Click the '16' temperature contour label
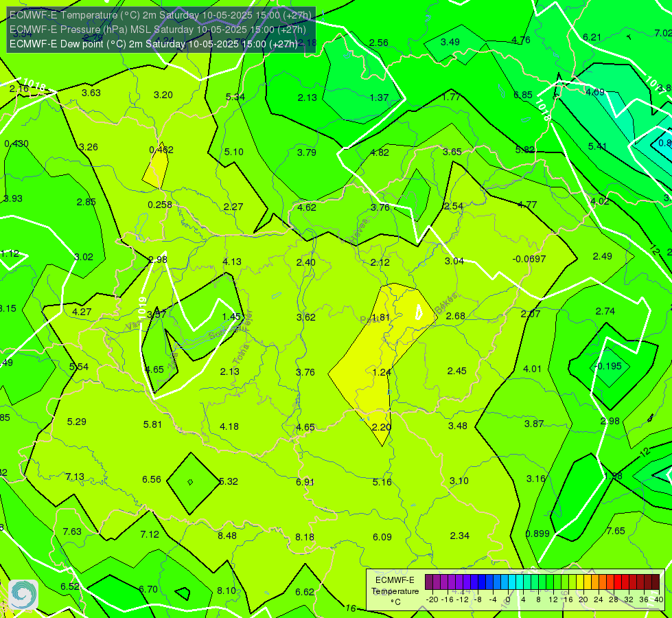This screenshot has width=672, height=618. click(x=351, y=608)
